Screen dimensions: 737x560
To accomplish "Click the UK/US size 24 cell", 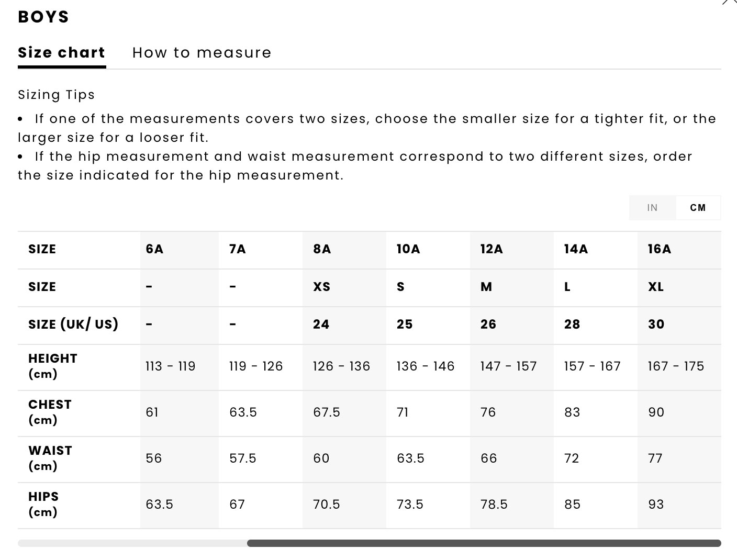I will coord(321,324).
